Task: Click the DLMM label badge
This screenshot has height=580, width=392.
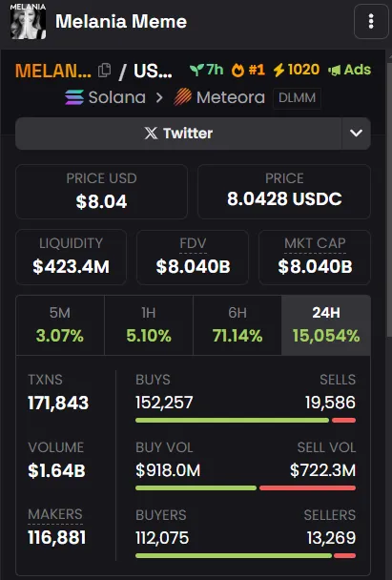Action: (x=297, y=98)
